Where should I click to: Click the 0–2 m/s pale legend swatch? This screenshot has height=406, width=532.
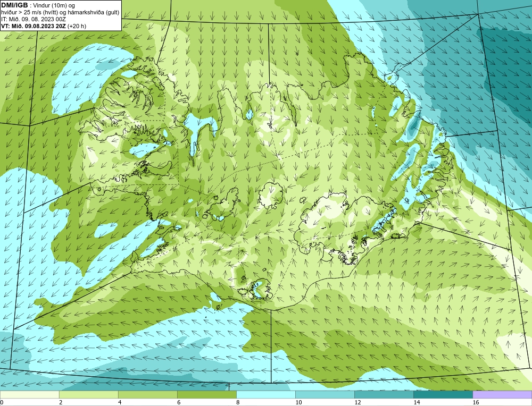(x=29, y=394)
